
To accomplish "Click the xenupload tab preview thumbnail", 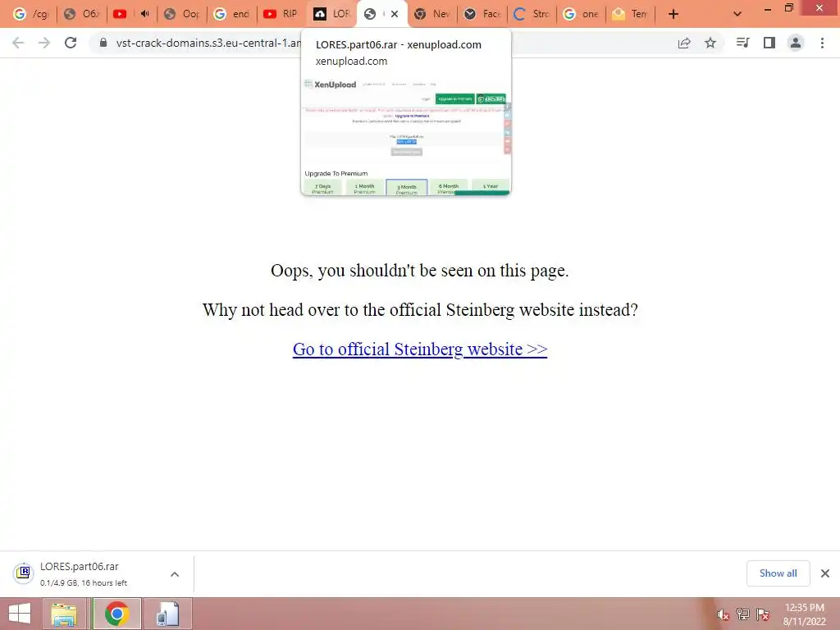I will pos(406,135).
